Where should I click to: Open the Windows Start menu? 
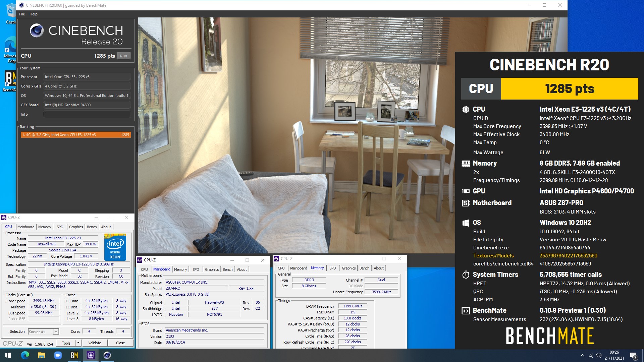pyautogui.click(x=8, y=355)
